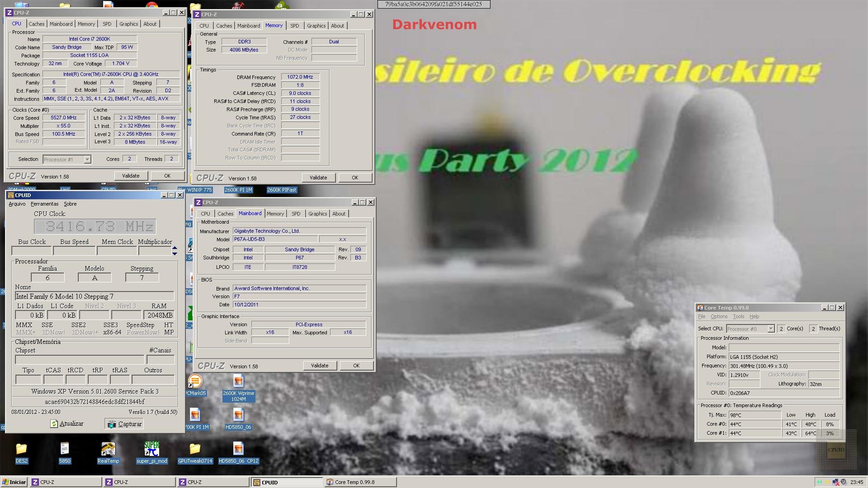
Task: Click OK in CPU-Z Memory window
Action: coord(355,178)
